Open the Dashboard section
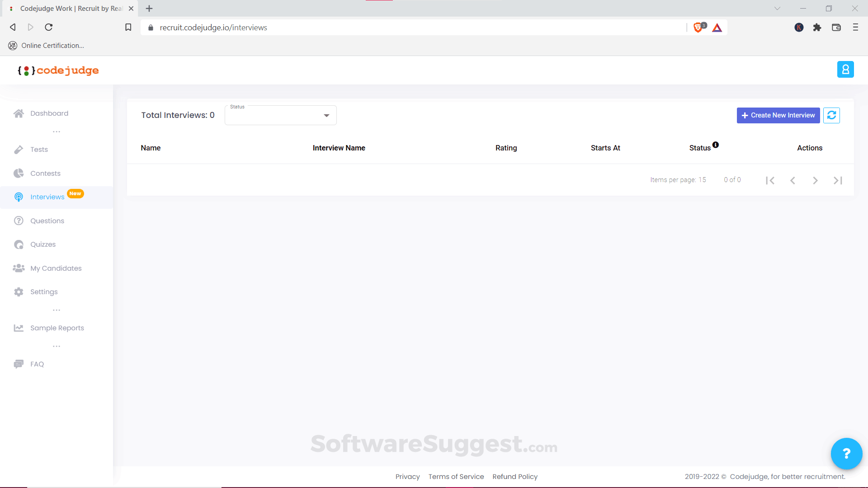Viewport: 868px width, 488px height. point(49,113)
